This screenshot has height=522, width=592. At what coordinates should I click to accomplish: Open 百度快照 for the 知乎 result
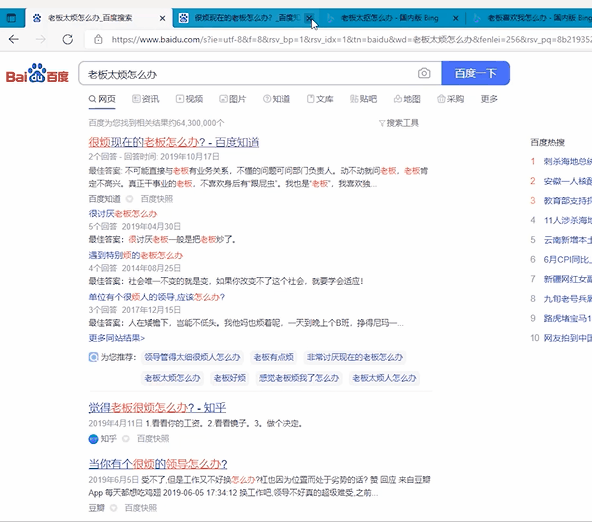153,439
